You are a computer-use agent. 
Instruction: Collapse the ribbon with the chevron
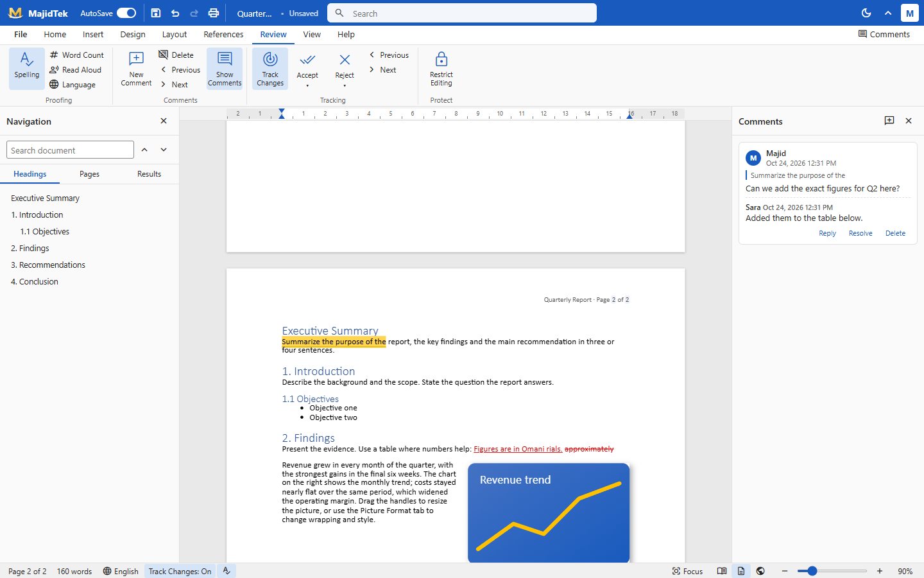click(x=888, y=13)
